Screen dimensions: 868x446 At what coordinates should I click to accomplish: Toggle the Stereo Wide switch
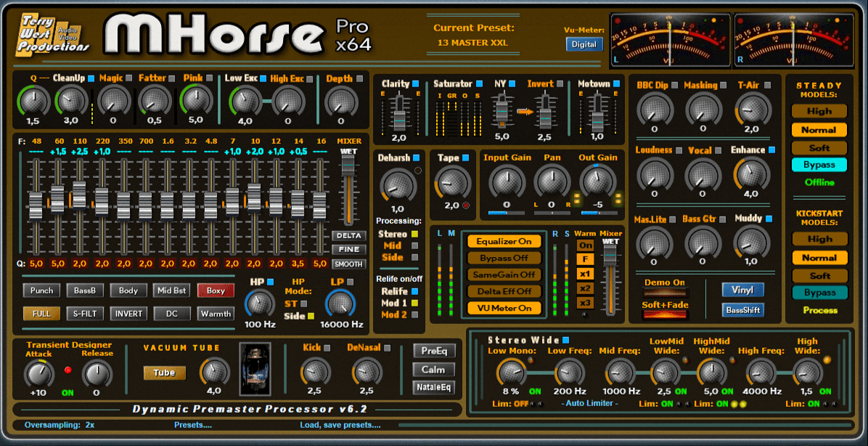pos(566,340)
